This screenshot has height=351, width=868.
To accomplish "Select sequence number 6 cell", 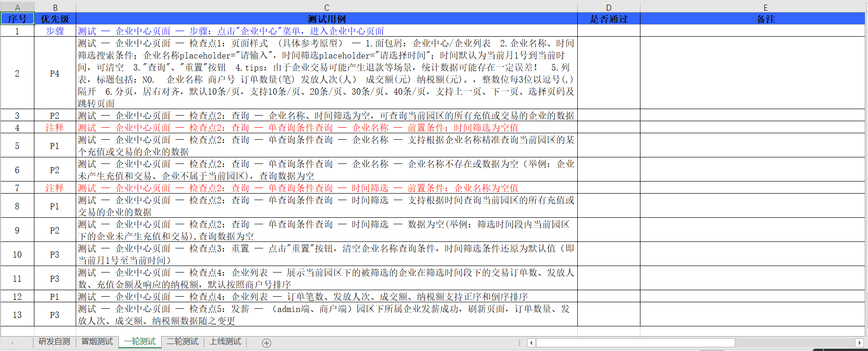I will tap(17, 170).
